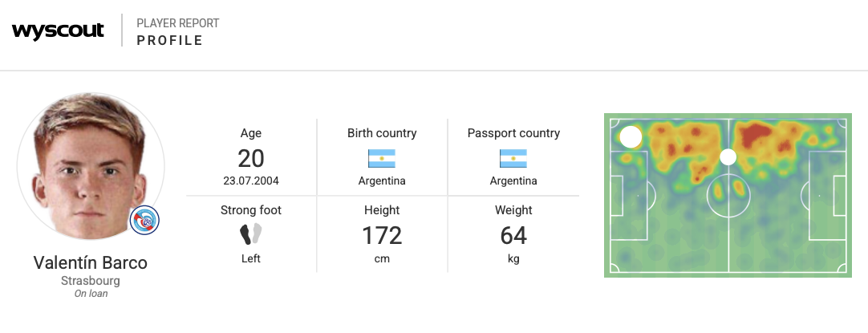This screenshot has height=333, width=868.
Task: Click the strong foot footprints icon
Action: (x=251, y=234)
